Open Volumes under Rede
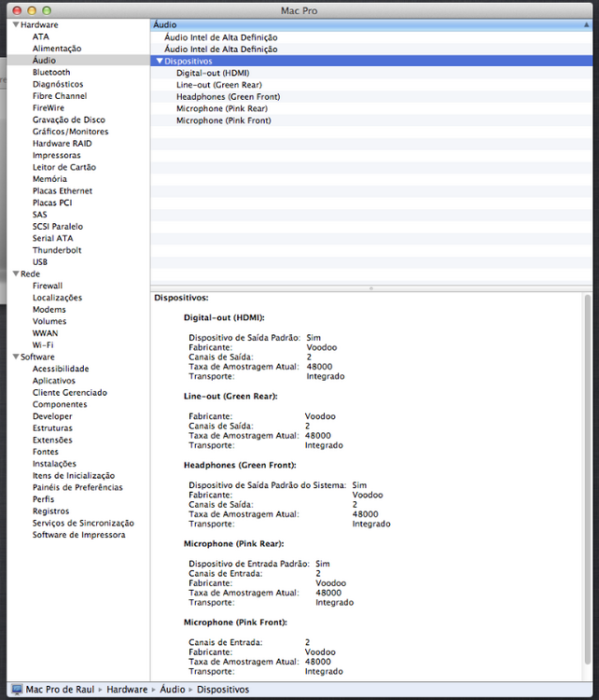The width and height of the screenshot is (599, 700). point(49,321)
